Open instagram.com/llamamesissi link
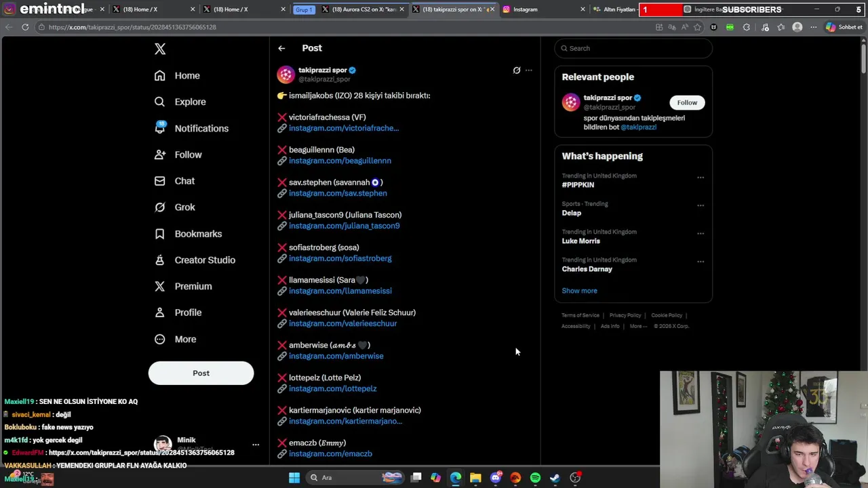The image size is (868, 488). (x=340, y=291)
